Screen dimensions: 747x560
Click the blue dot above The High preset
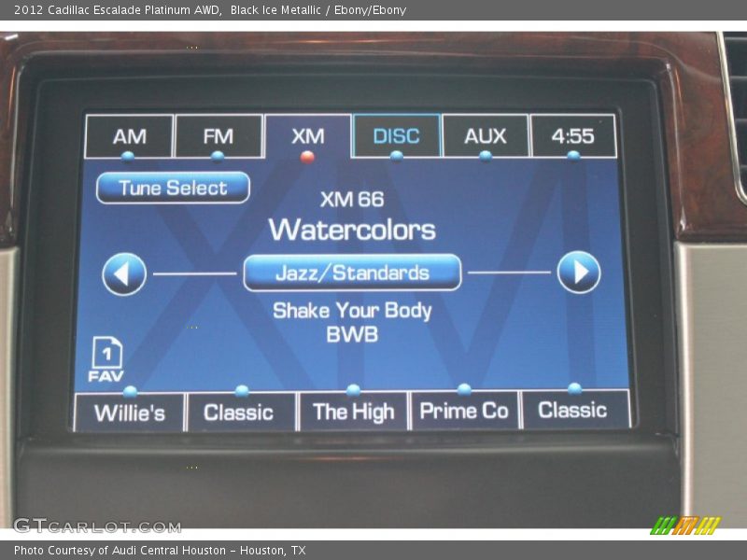(x=353, y=388)
